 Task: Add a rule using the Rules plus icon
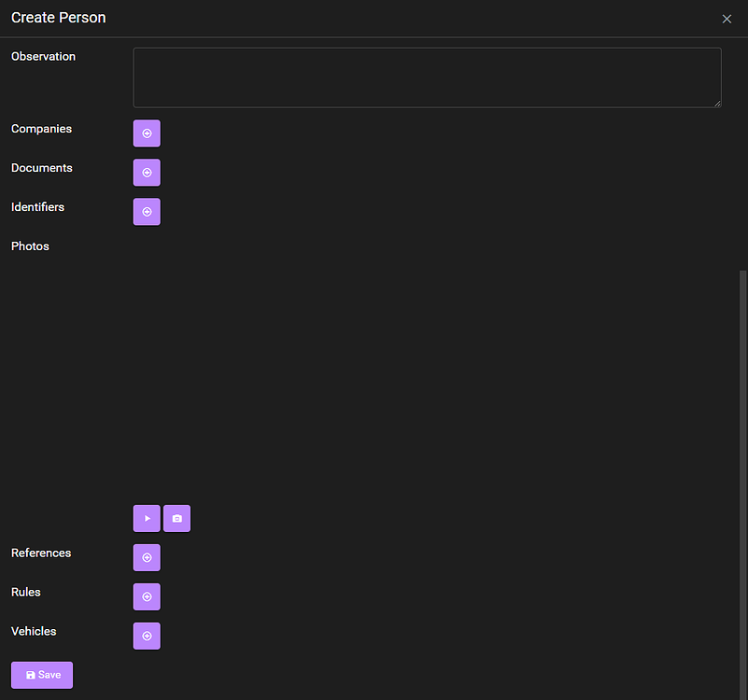pos(147,596)
